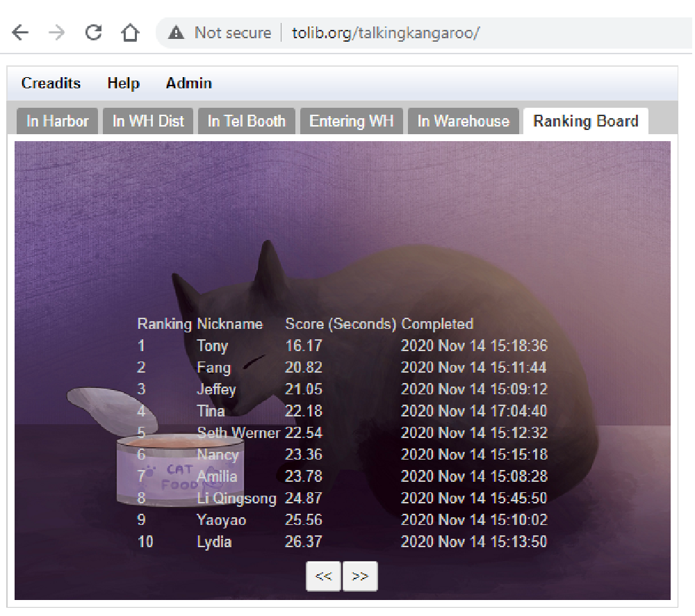Go to previous ranking page button
The image size is (695, 616).
[x=323, y=576]
